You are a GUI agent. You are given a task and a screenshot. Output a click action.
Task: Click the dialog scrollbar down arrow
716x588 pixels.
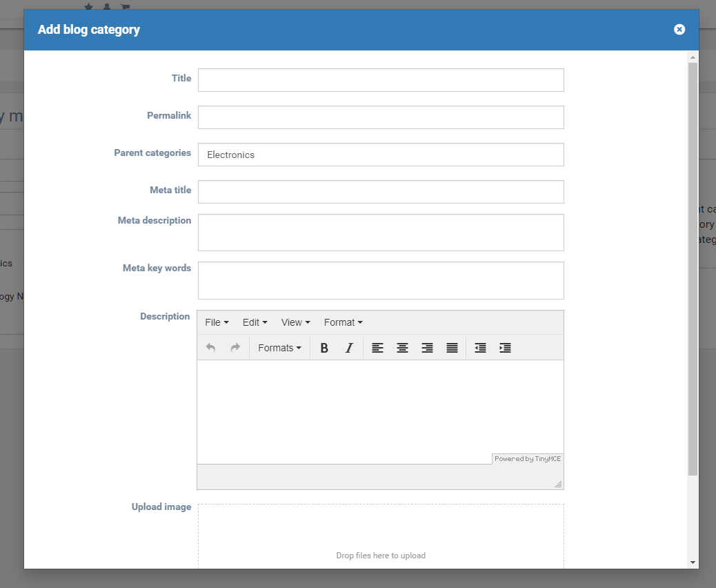(693, 562)
